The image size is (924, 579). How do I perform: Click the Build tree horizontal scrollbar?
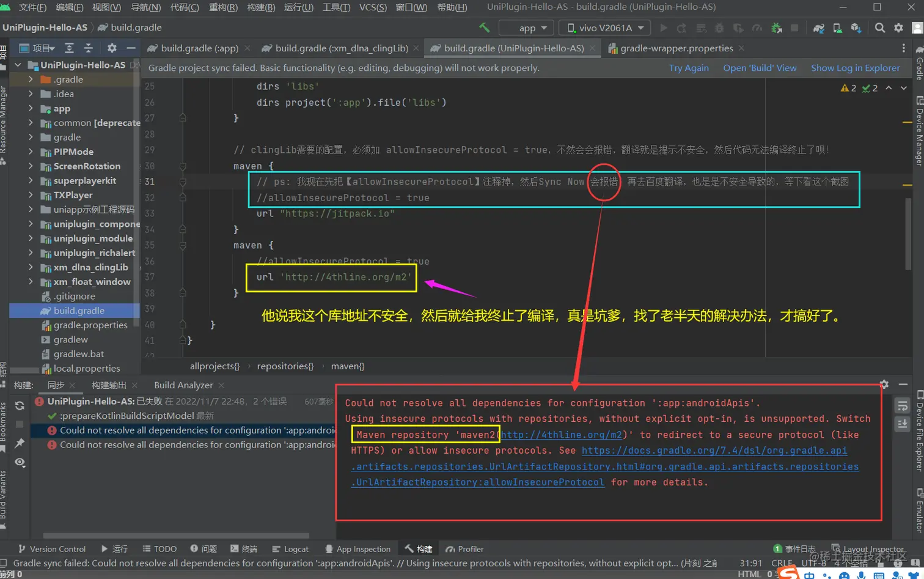click(176, 536)
